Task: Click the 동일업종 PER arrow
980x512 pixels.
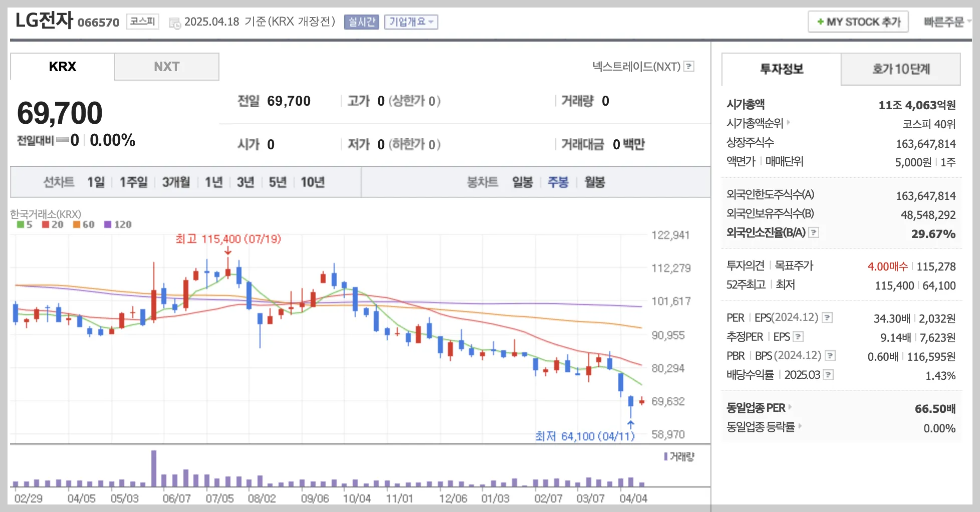Action: click(x=790, y=407)
